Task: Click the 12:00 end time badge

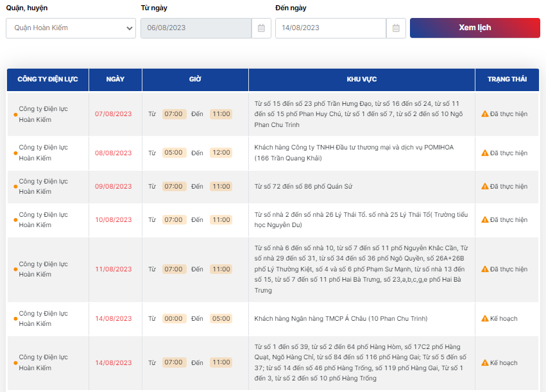Action: 221,153
